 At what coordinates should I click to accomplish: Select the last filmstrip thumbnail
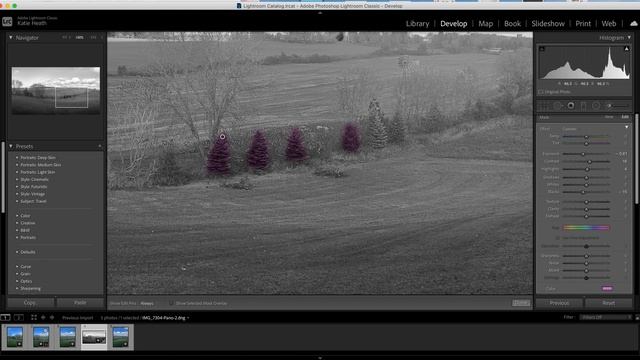click(121, 337)
